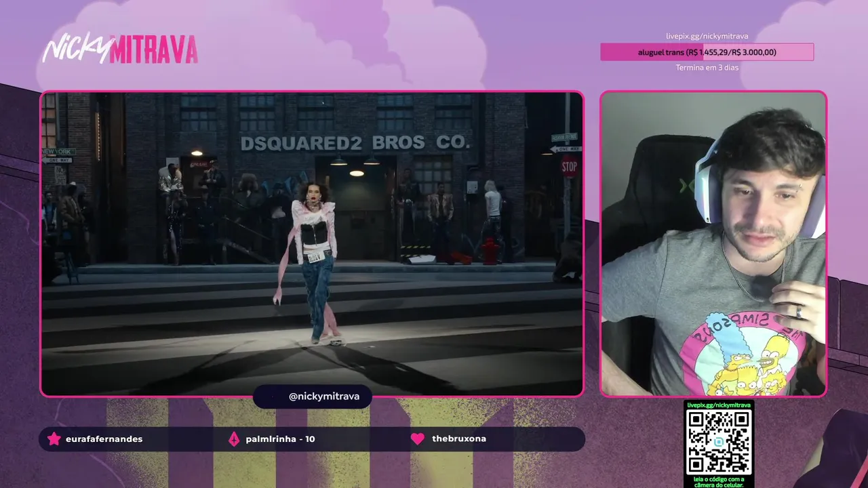868x488 pixels.
Task: Click the fashion show video feed
Action: (312, 244)
